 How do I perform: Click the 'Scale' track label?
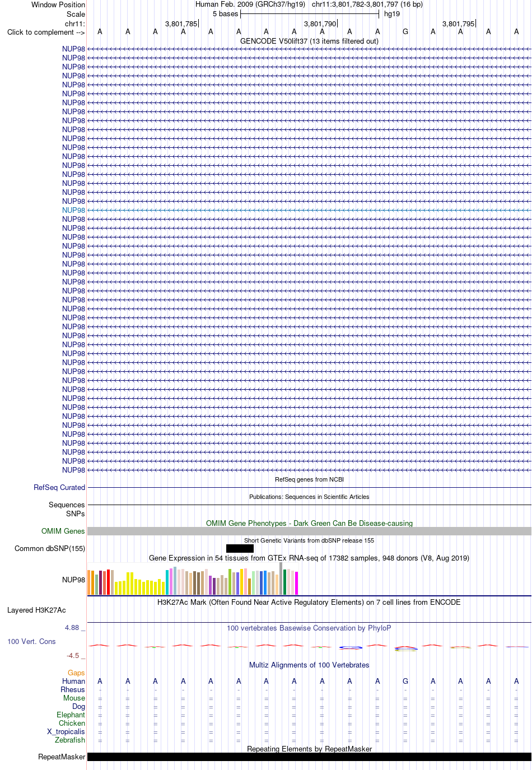point(76,14)
